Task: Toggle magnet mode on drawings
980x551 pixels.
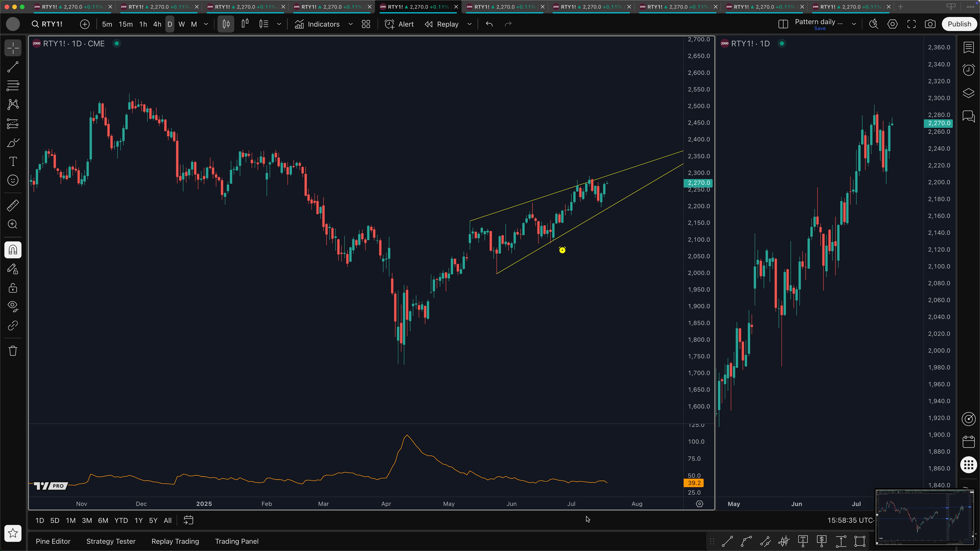Action: (13, 250)
